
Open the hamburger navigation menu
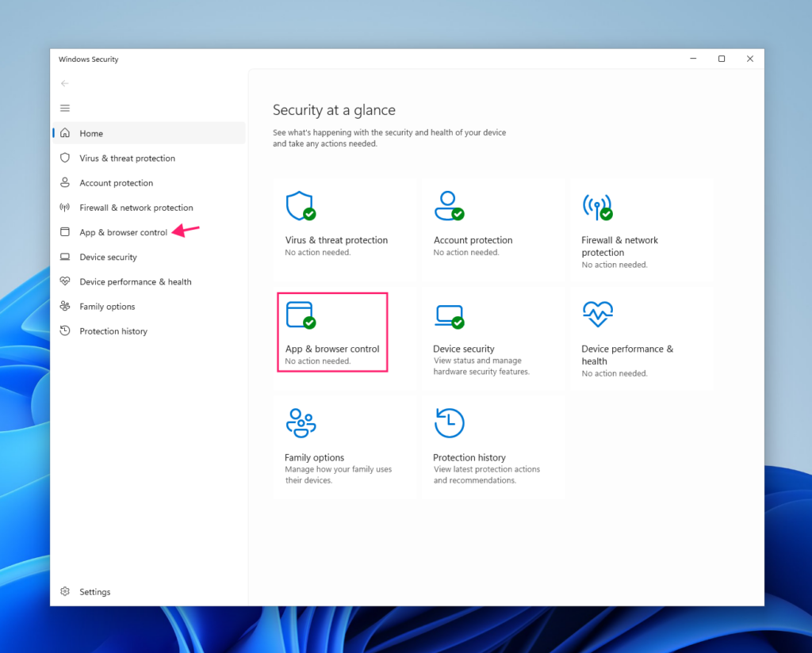(65, 108)
